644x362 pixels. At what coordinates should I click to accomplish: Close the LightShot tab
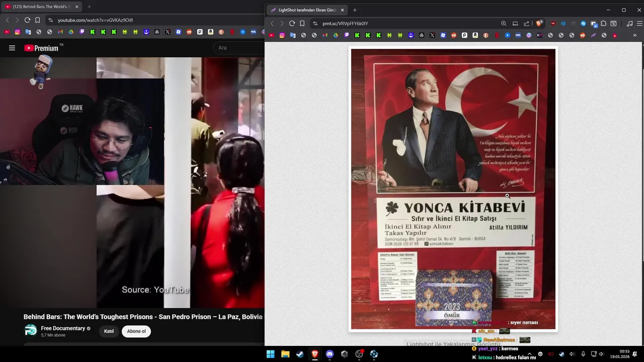[x=342, y=10]
